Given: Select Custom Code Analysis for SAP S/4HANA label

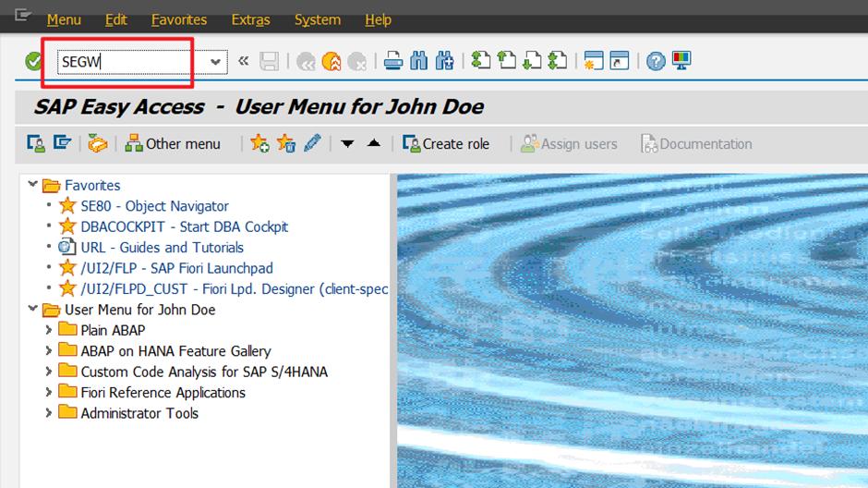Looking at the screenshot, I should 204,372.
